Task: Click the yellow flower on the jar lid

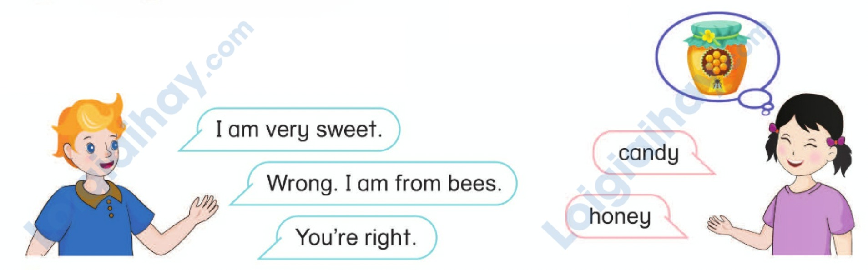Action: pyautogui.click(x=708, y=36)
